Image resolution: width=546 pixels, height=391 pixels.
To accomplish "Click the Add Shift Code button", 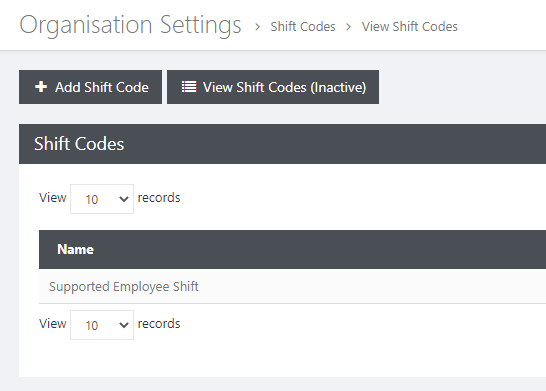I will point(90,87).
